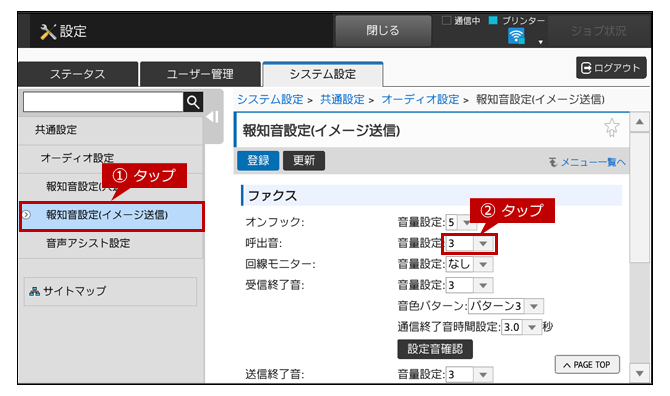Click the scrollbar up arrow
The height and width of the screenshot is (396, 670).
pyautogui.click(x=640, y=122)
